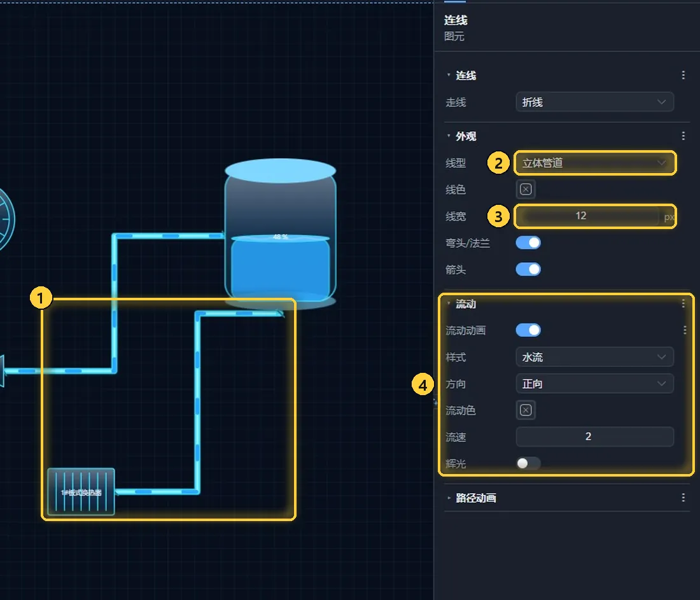The image size is (700, 600).
Task: Open the 方向 dropdown showing 正向
Action: [594, 384]
